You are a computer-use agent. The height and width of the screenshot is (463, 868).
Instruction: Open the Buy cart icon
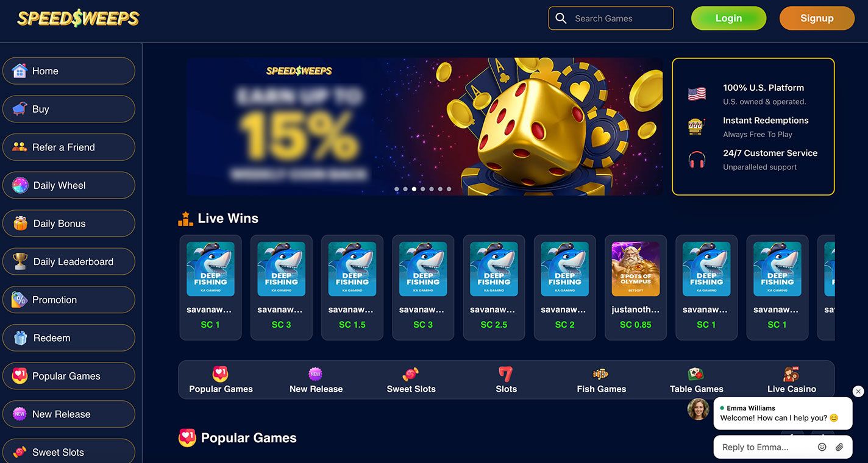20,109
